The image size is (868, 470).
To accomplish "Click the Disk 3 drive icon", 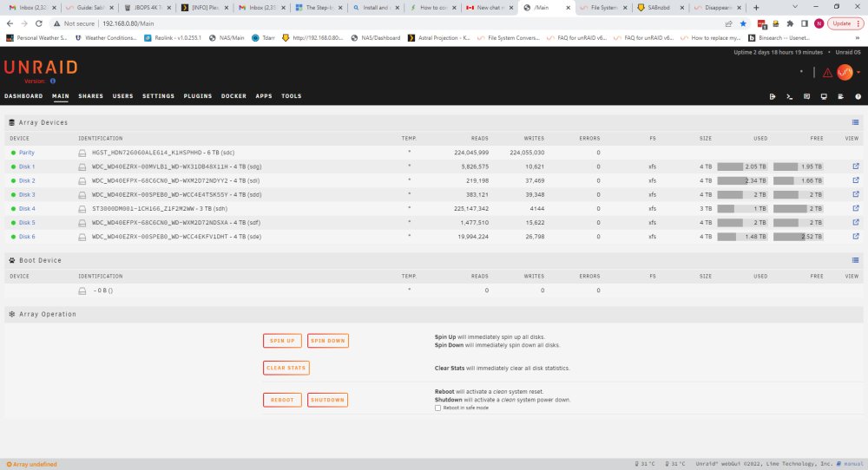I will point(82,194).
